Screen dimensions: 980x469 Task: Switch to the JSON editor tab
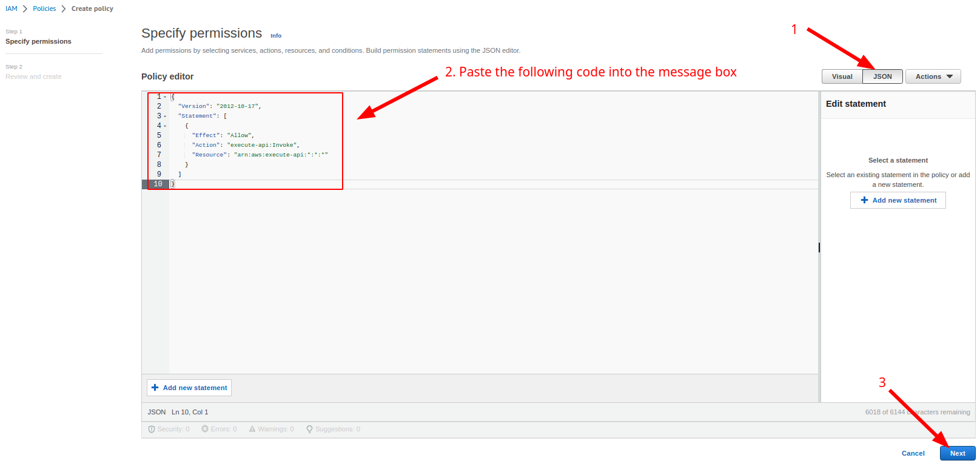click(882, 76)
